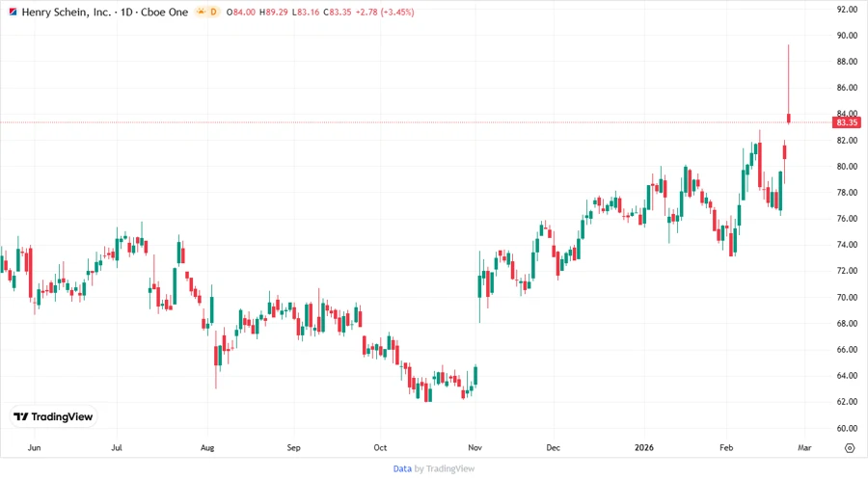Image resolution: width=868 pixels, height=480 pixels.
Task: Click the orange D data badge
Action: click(x=214, y=12)
